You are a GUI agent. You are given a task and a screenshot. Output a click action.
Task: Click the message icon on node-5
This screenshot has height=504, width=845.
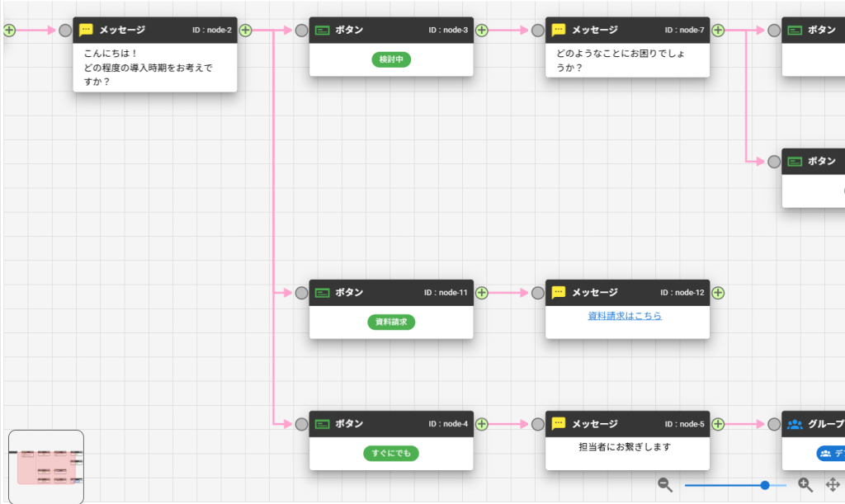coord(559,424)
